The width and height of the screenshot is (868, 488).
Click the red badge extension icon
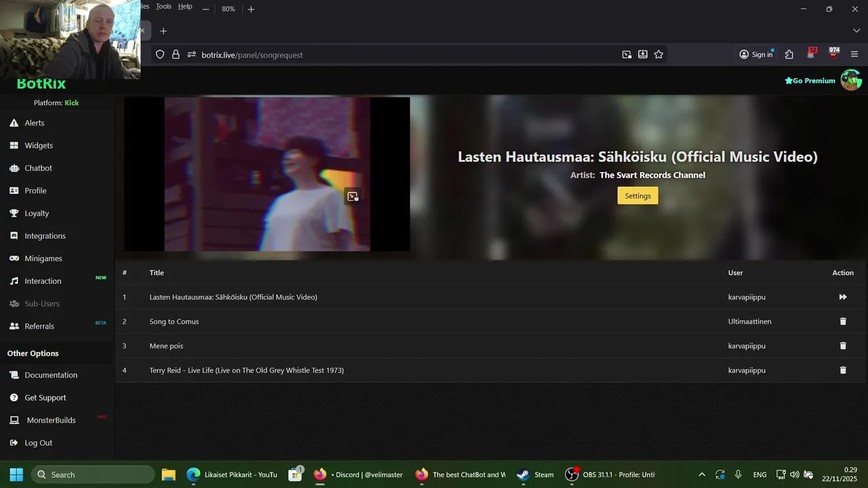point(812,54)
